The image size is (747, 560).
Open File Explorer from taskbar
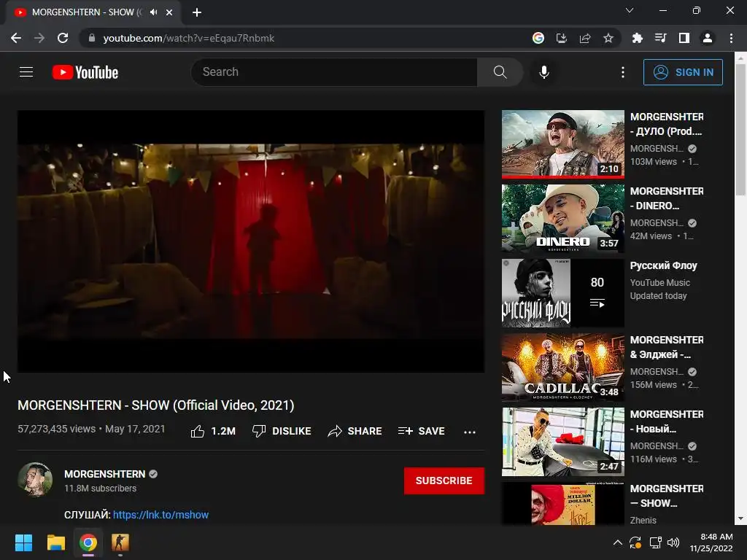pos(55,542)
